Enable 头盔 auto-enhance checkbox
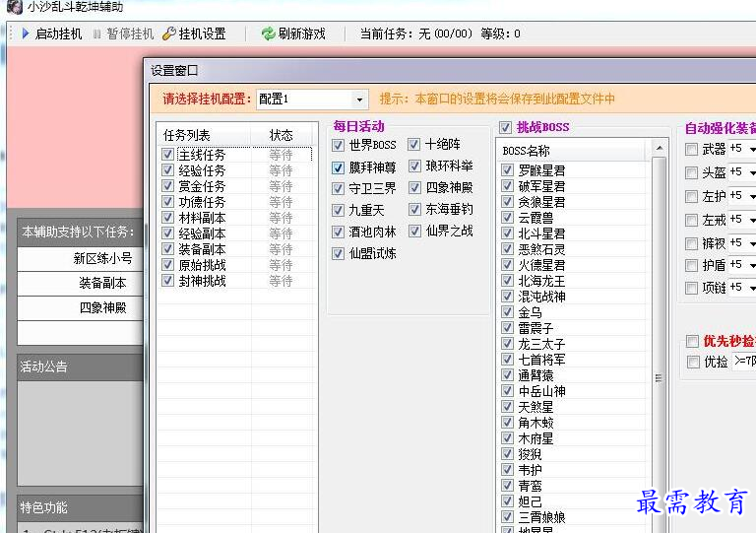 (691, 172)
